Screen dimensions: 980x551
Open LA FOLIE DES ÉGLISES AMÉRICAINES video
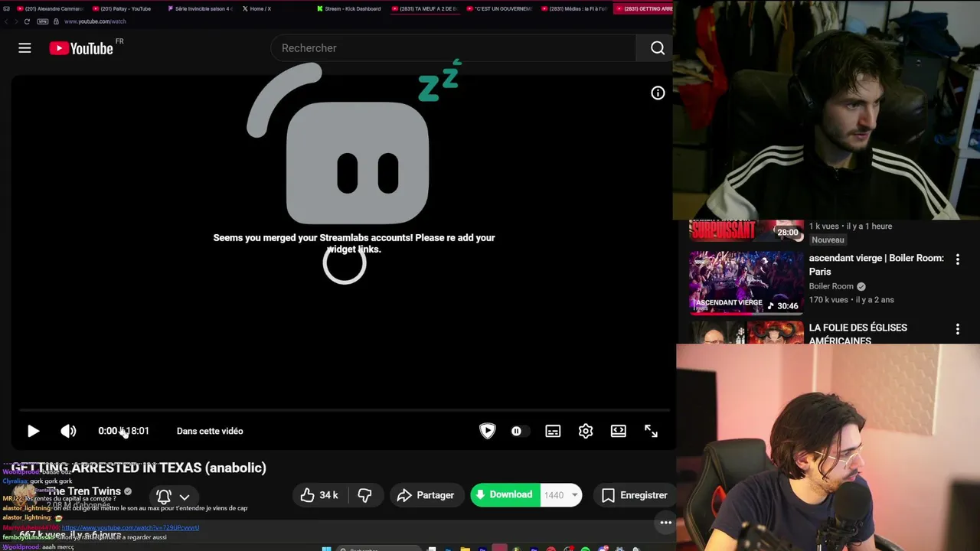pyautogui.click(x=857, y=334)
